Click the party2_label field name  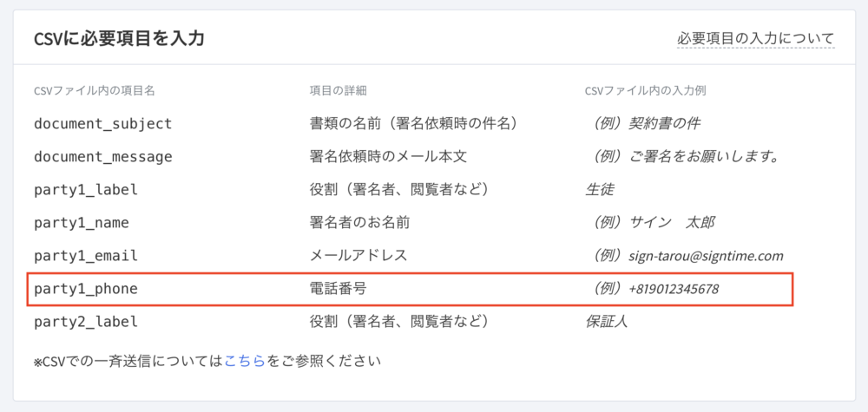tap(86, 322)
